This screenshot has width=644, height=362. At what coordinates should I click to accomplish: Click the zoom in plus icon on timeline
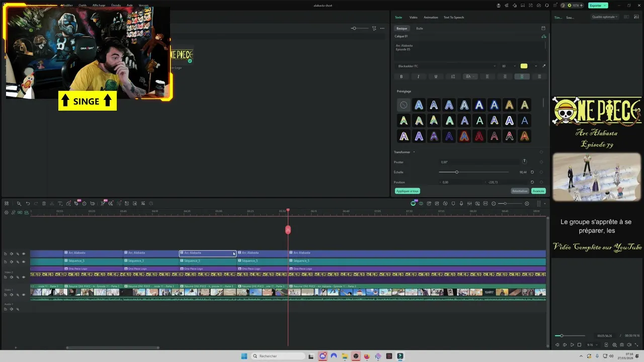[x=527, y=204]
